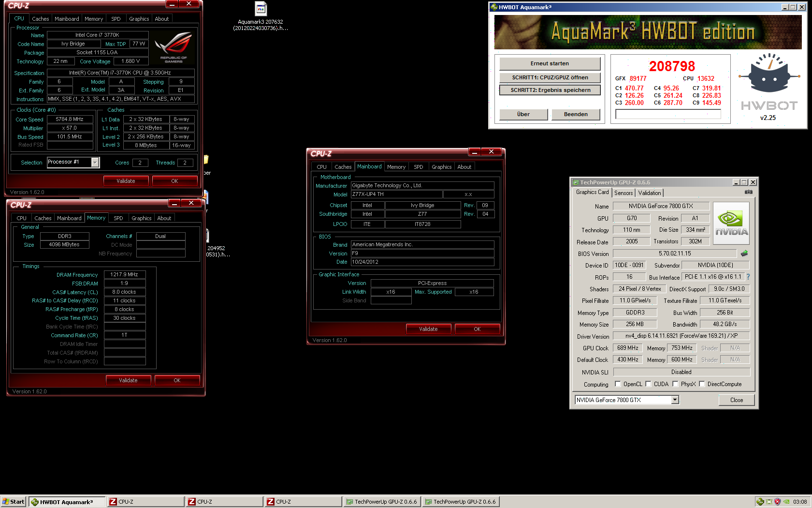This screenshot has width=812, height=508.
Task: Click the Über button
Action: (523, 114)
